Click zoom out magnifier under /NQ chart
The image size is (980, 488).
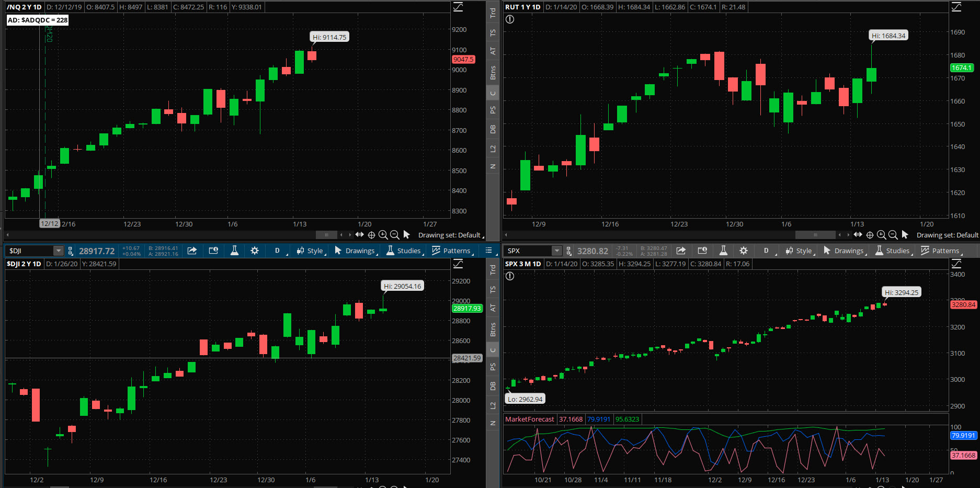point(395,235)
